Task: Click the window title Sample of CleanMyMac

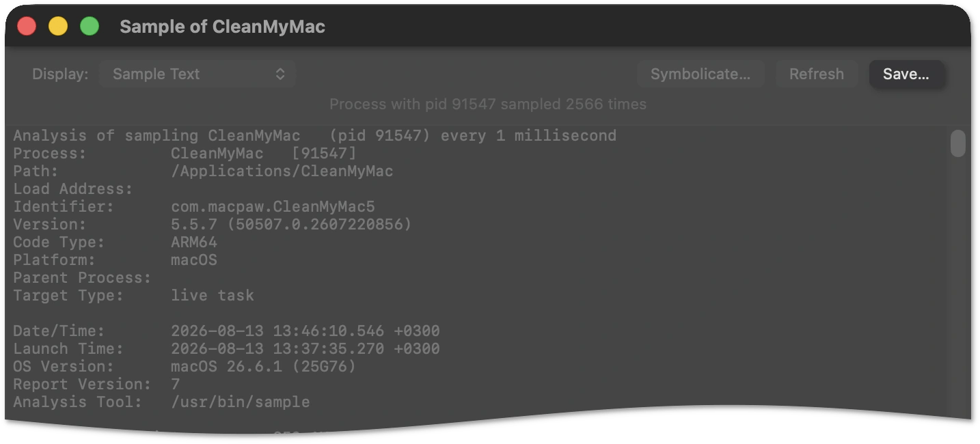Action: (222, 27)
